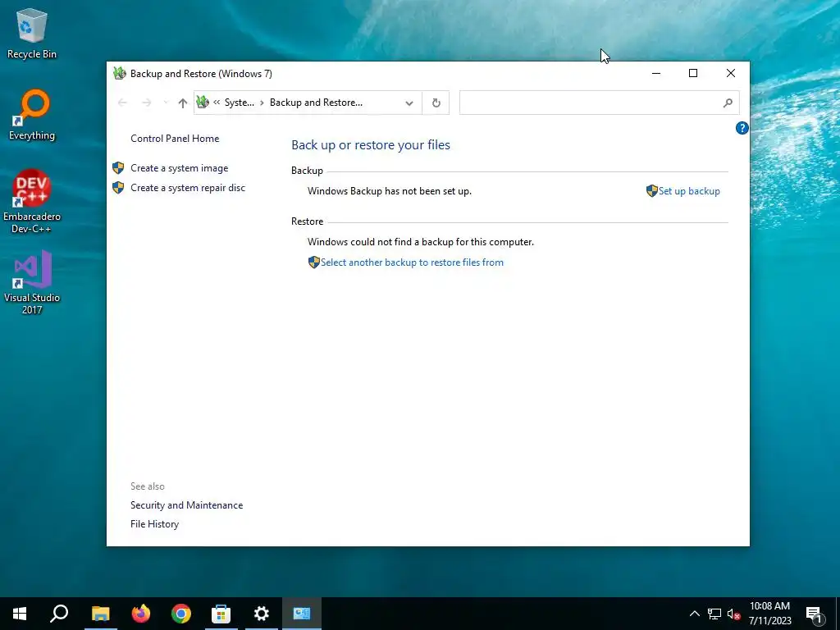Click the blue Help question mark icon

coord(742,128)
